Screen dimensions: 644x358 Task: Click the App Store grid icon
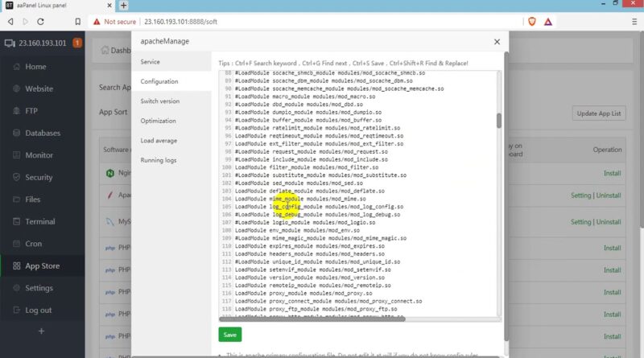[x=16, y=266]
